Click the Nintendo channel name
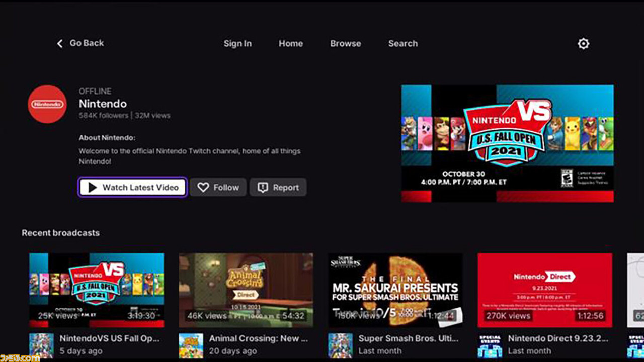 click(x=103, y=104)
